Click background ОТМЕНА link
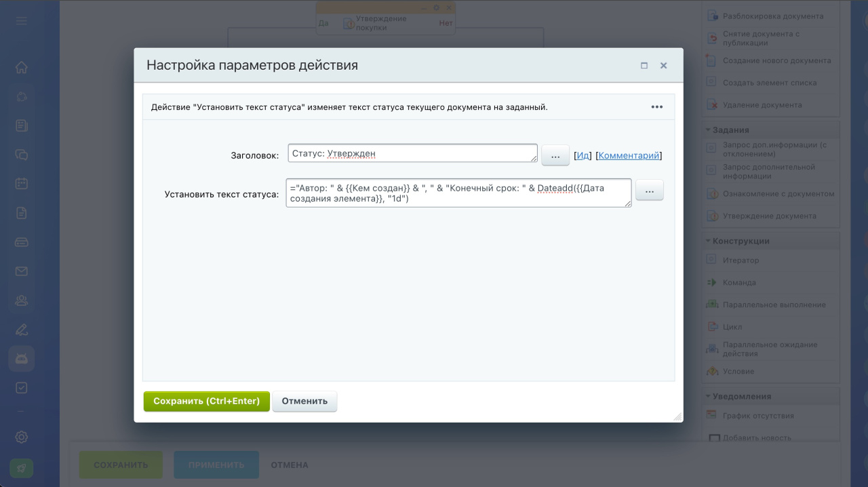The width and height of the screenshot is (868, 487). coord(290,465)
